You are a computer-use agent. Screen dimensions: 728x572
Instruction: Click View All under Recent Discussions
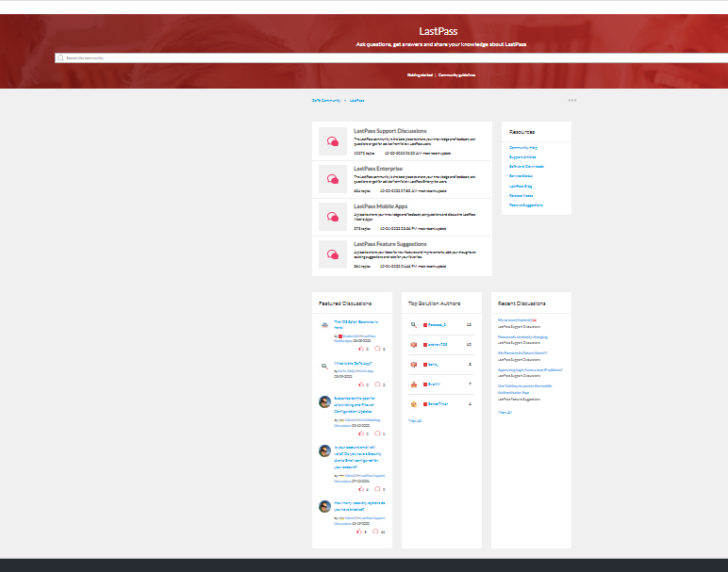[505, 412]
